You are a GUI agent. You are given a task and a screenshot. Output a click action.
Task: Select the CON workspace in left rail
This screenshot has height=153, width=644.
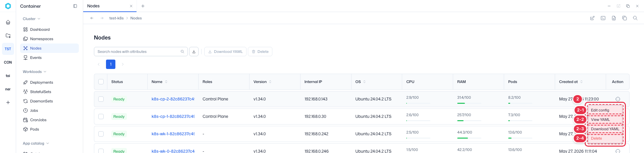click(x=8, y=62)
